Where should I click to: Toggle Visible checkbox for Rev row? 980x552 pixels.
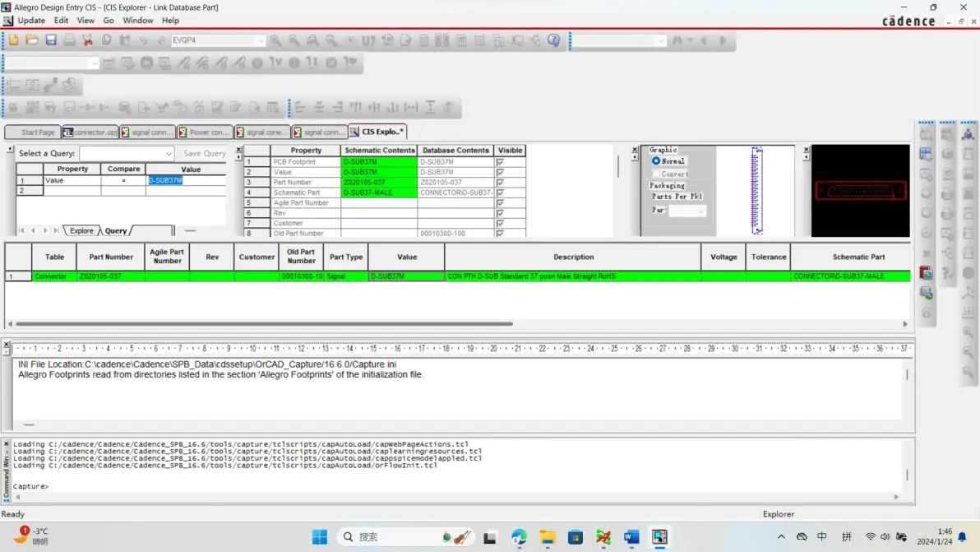pyautogui.click(x=500, y=213)
